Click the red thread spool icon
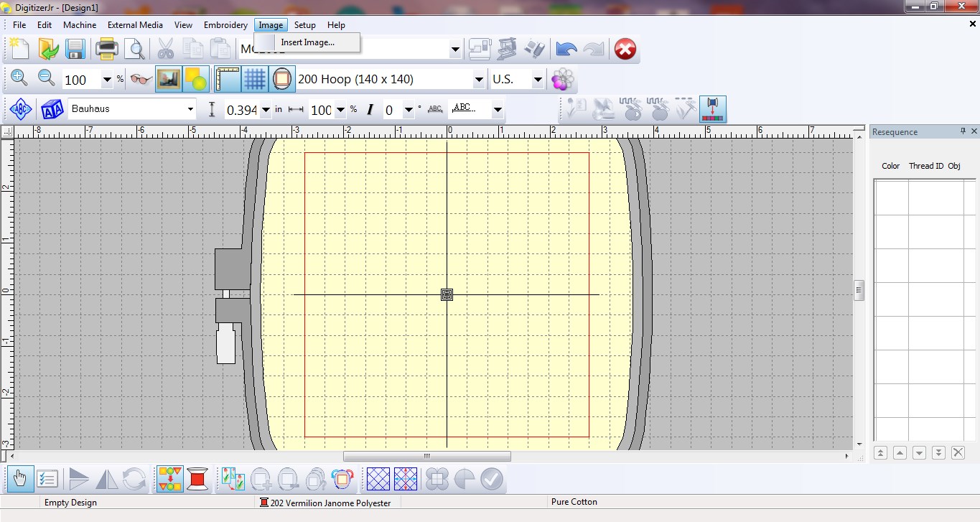 198,479
